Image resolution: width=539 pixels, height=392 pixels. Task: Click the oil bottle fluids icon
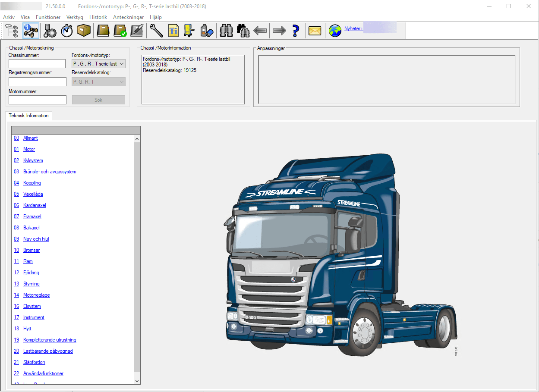coord(207,31)
